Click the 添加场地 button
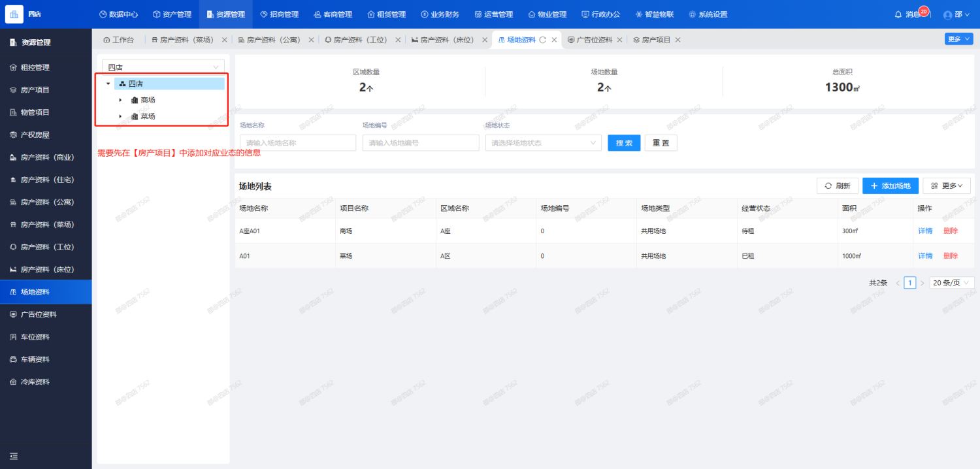Image resolution: width=980 pixels, height=469 pixels. (x=890, y=186)
